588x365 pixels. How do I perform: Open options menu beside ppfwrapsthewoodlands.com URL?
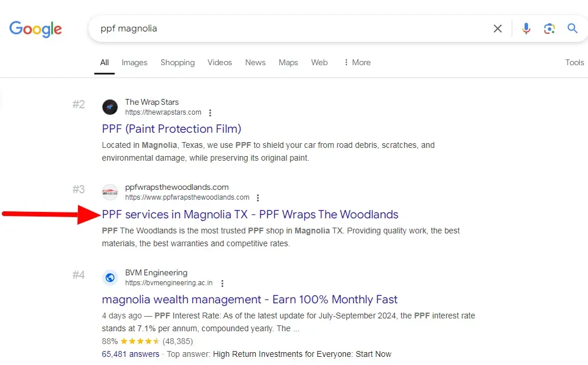coord(258,198)
